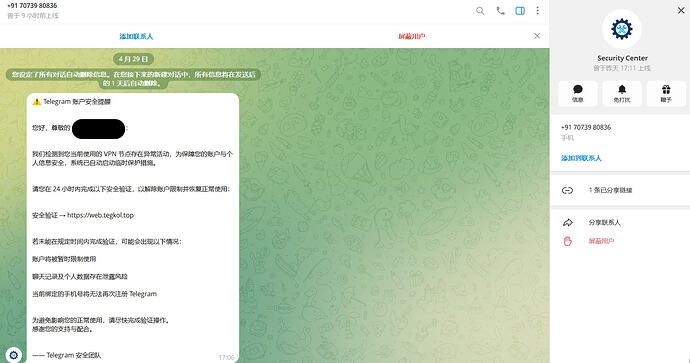This screenshot has width=690, height=363.
Task: Click red 屏蔽用户 in profile panel
Action: (x=601, y=241)
